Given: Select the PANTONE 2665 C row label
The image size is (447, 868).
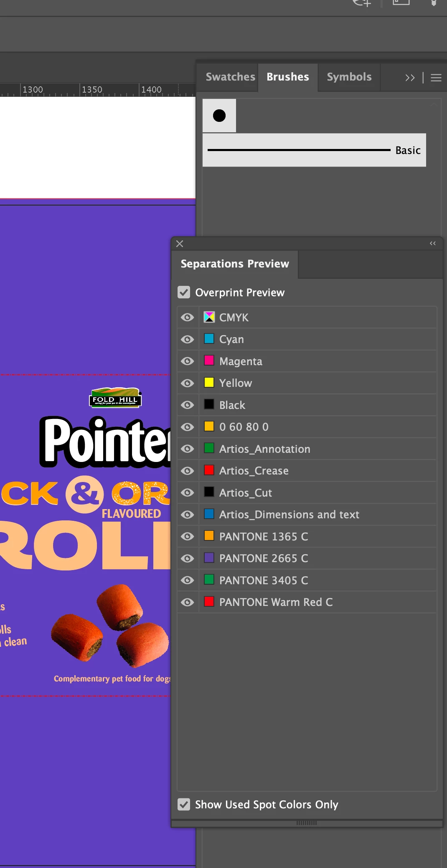Looking at the screenshot, I should click(264, 558).
